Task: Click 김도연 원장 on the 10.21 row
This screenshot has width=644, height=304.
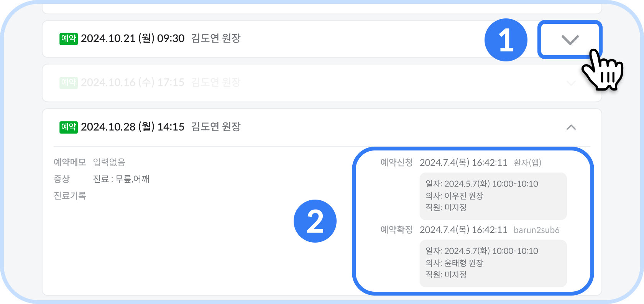Action: pyautogui.click(x=216, y=38)
